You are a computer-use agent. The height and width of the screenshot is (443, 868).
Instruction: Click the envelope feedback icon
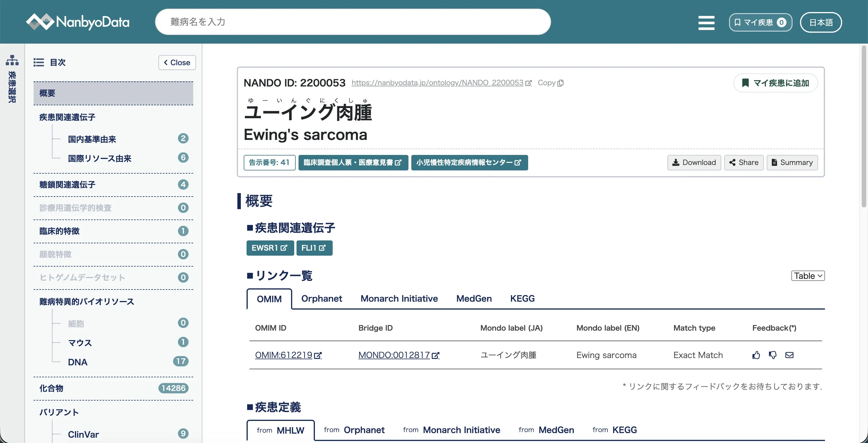click(x=789, y=355)
